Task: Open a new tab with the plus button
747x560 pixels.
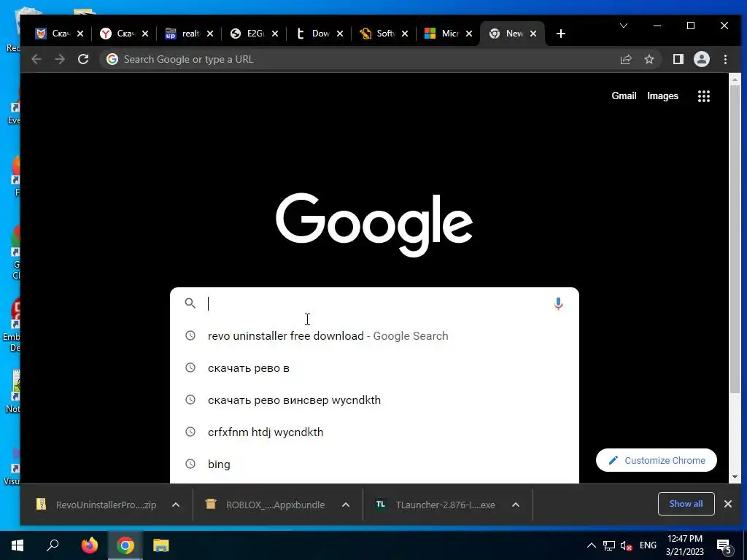Action: point(561,34)
